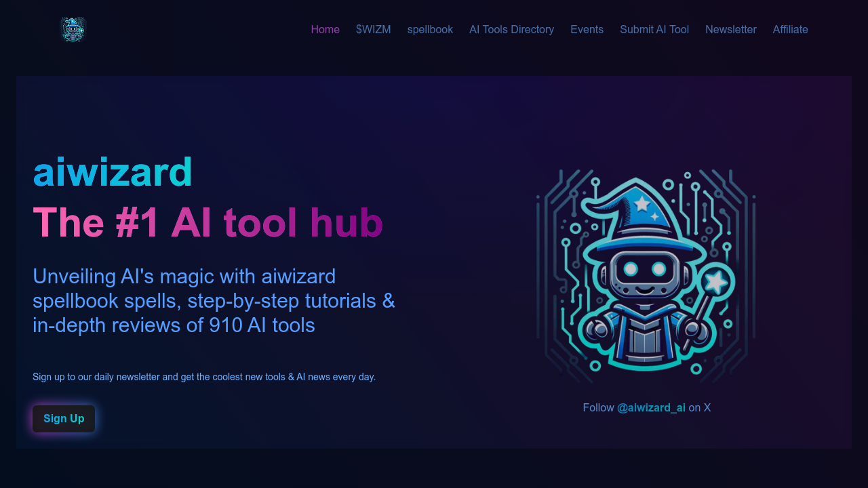
Task: Open the Submit AI Tool page
Action: click(654, 29)
